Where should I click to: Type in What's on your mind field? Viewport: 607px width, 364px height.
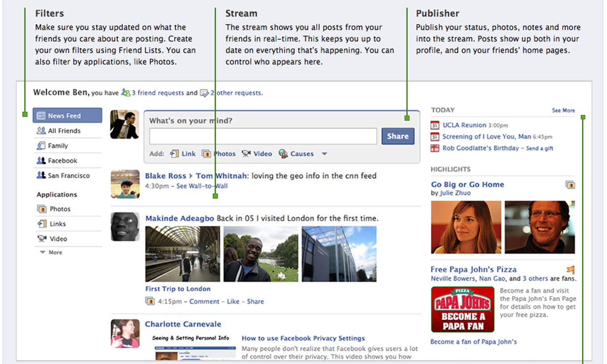(x=263, y=136)
